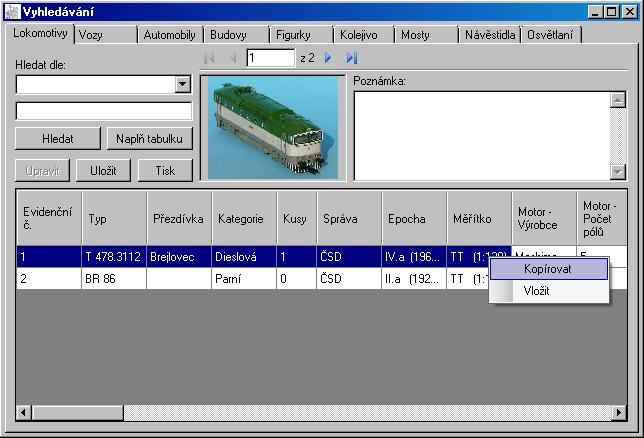Click the previous record arrow
Viewport: 644px width, 438px height.
pos(234,59)
